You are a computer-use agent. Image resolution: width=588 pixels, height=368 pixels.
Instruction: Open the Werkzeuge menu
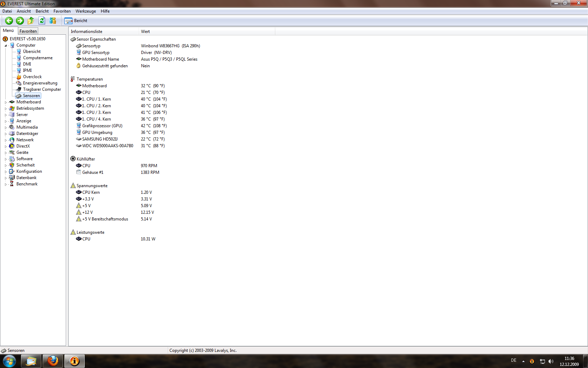[x=86, y=11]
